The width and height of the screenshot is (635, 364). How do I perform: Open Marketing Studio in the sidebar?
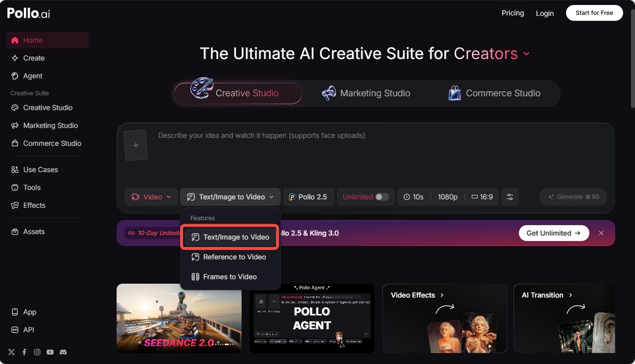tap(47, 125)
